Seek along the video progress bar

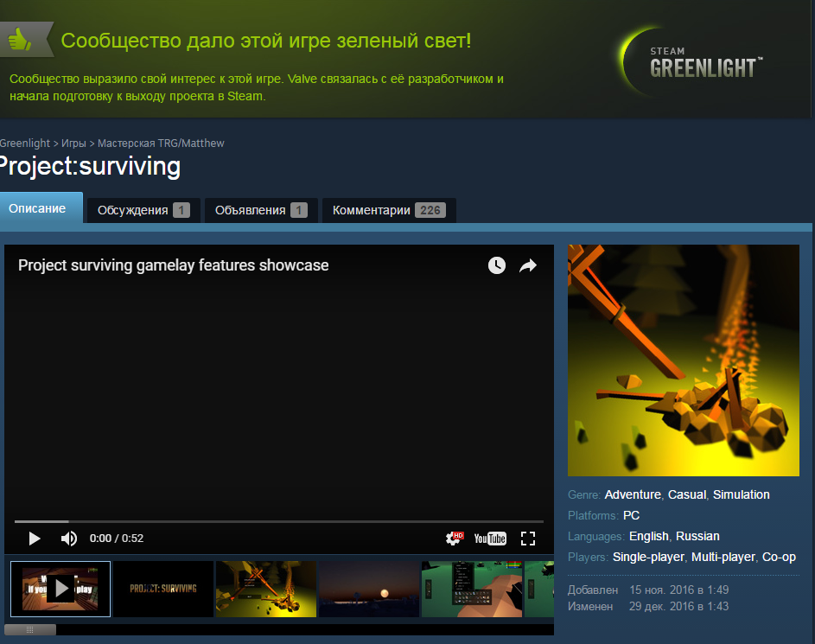coord(279,520)
